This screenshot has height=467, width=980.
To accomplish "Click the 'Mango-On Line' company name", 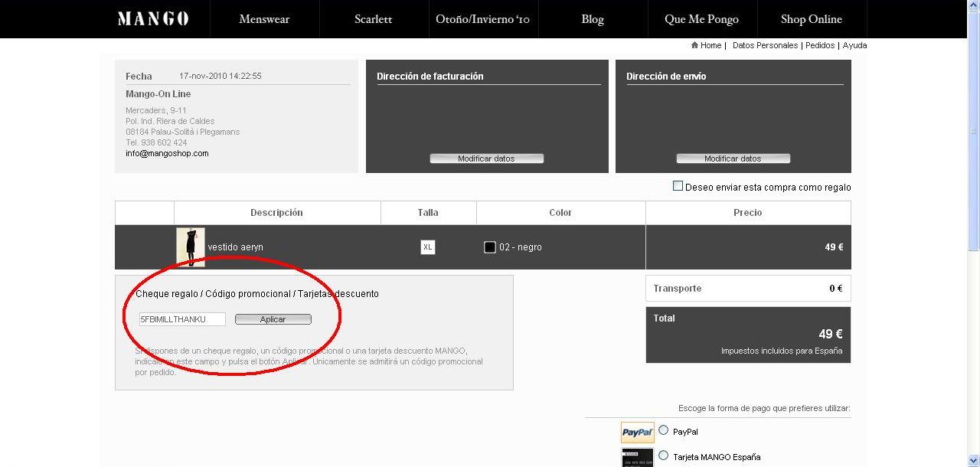I will pyautogui.click(x=158, y=94).
